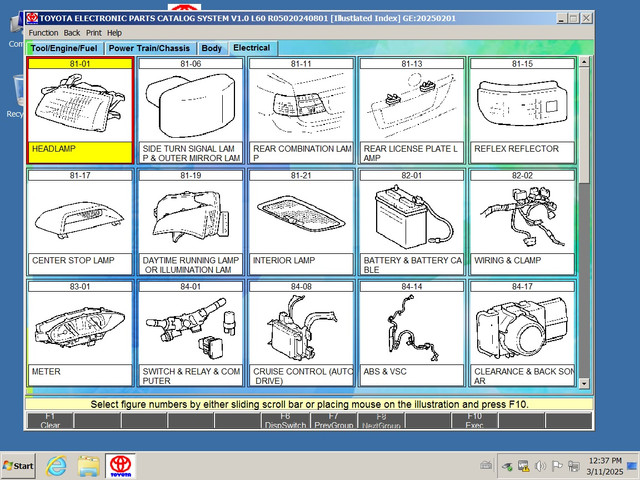The width and height of the screenshot is (640, 480).
Task: Click the network tray icon
Action: tap(574, 466)
